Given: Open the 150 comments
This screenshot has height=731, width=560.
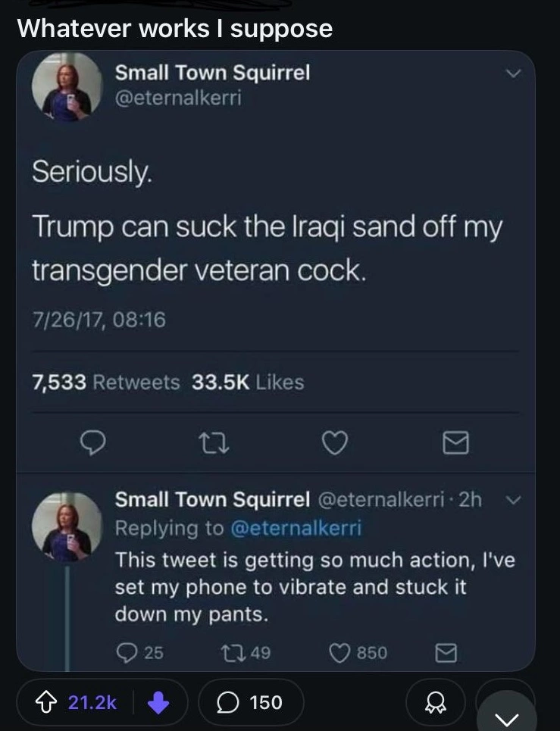Looking at the screenshot, I should click(250, 702).
